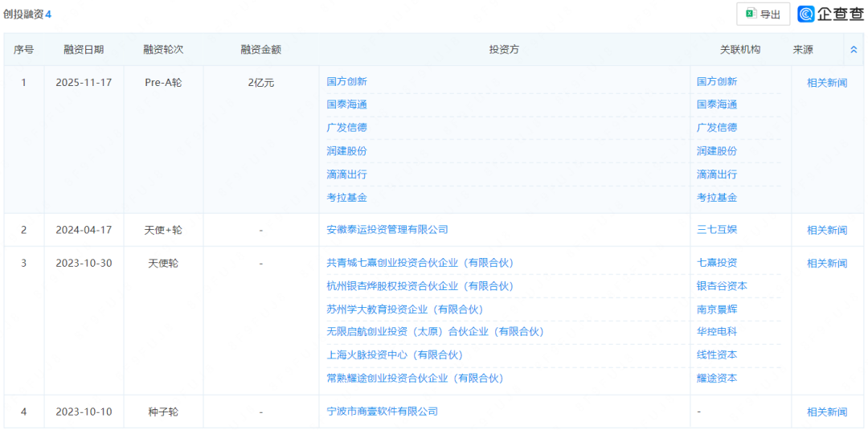Click the 企查查 logo
This screenshot has width=868, height=430.
(830, 14)
